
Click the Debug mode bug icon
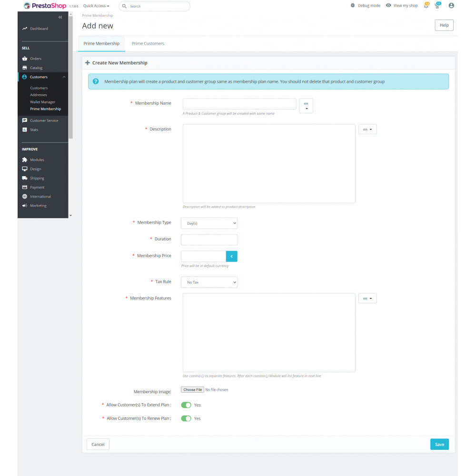[352, 5]
